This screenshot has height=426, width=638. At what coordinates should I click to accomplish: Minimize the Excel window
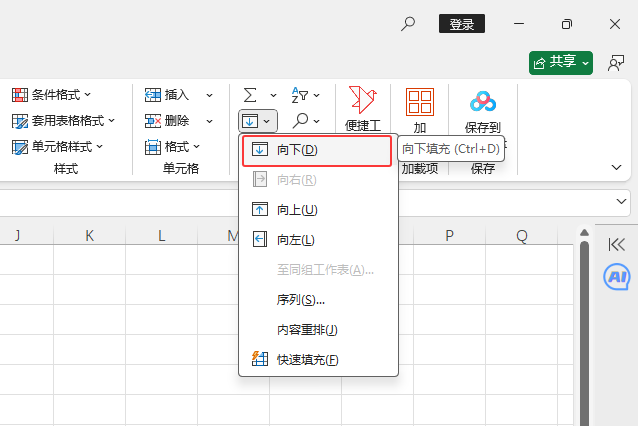click(x=519, y=24)
